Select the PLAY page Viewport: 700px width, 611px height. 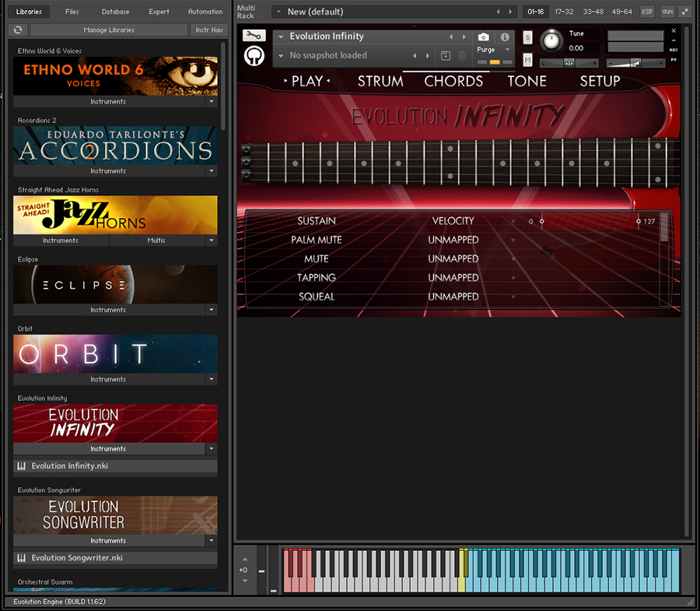[x=307, y=81]
